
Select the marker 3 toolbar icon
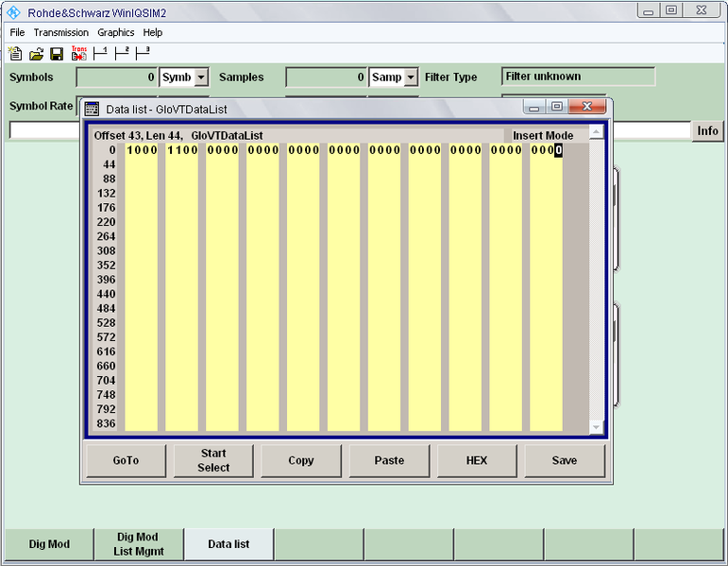(144, 53)
